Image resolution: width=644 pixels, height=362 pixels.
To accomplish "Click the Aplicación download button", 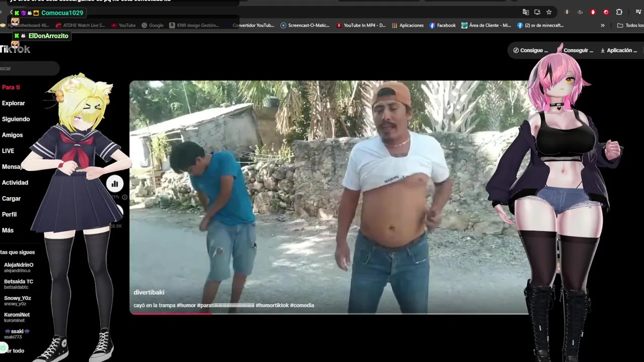I will (619, 50).
